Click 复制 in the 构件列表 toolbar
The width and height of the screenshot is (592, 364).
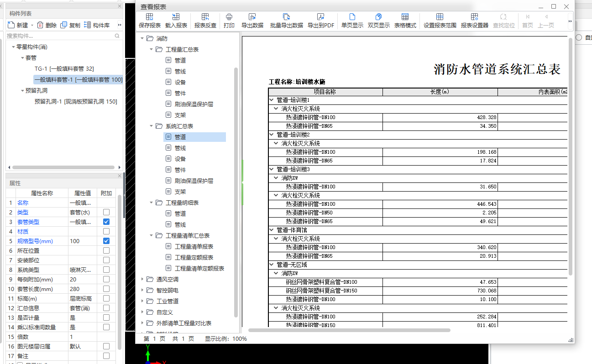(70, 25)
